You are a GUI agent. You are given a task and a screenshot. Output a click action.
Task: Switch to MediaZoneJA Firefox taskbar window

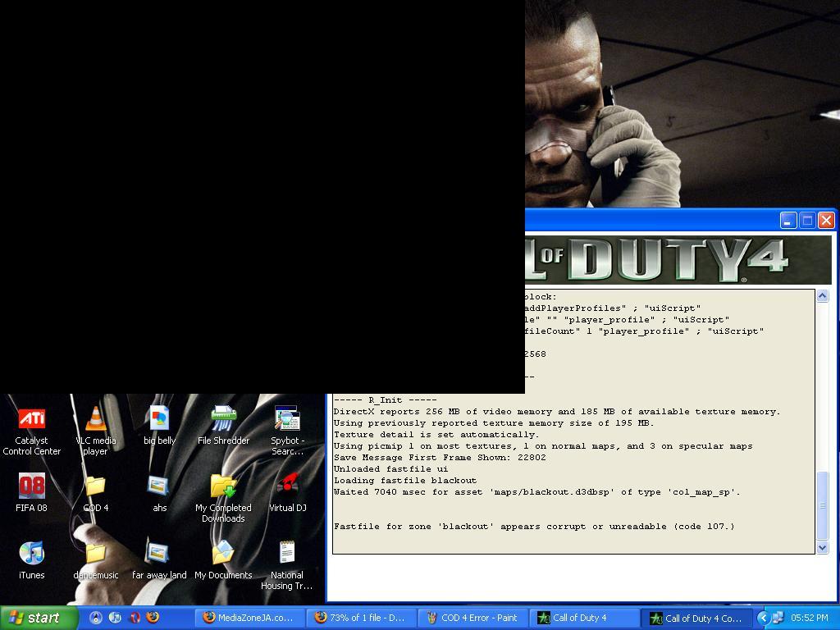[249, 618]
